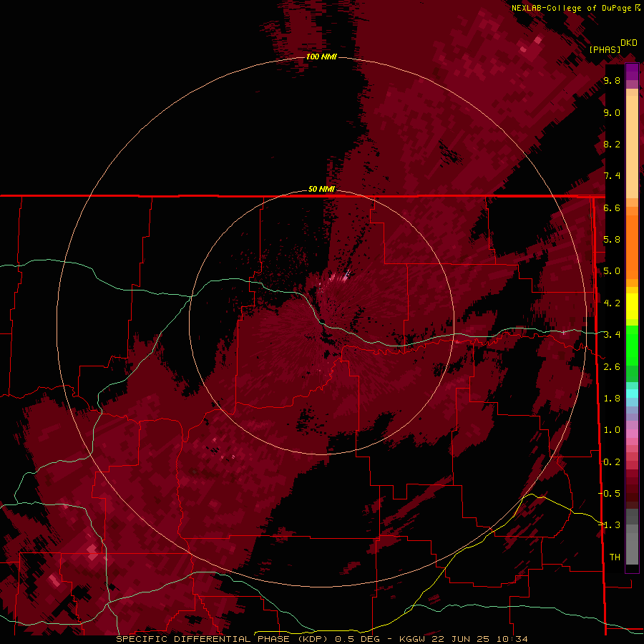Select the 9.8 value on the scale
This screenshot has width=644, height=644.
coord(612,81)
